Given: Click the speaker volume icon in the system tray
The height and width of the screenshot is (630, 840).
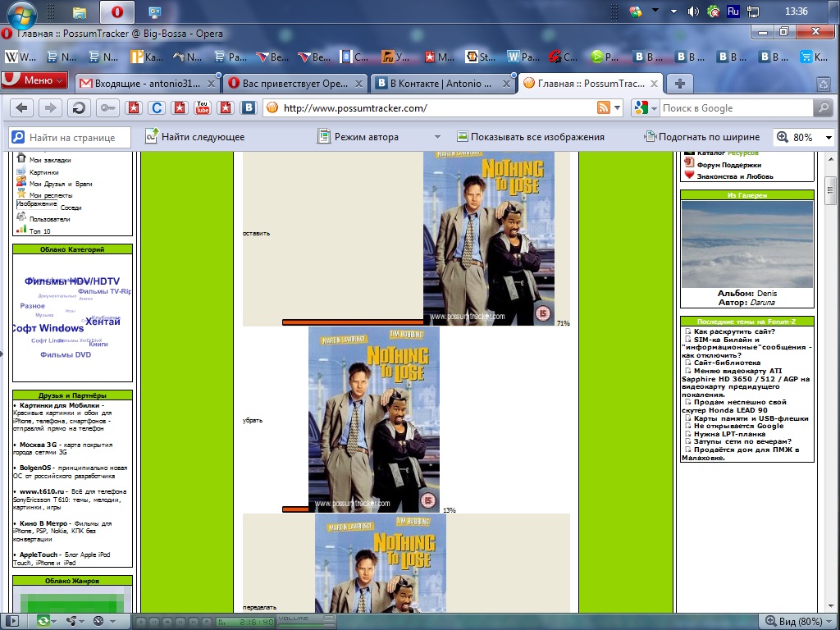Looking at the screenshot, I should coord(693,11).
